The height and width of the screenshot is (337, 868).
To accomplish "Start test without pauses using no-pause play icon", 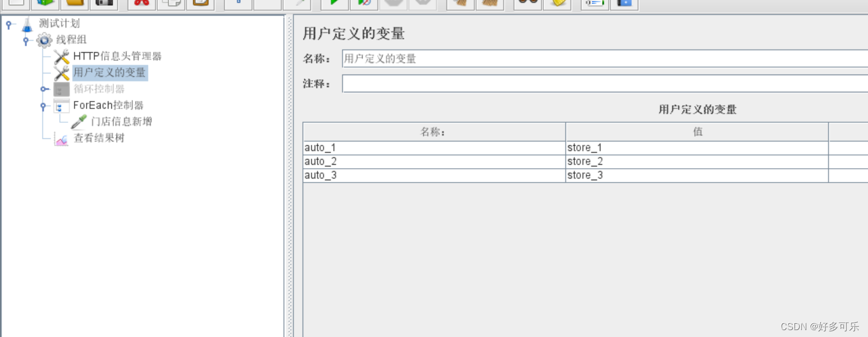I will point(364,4).
